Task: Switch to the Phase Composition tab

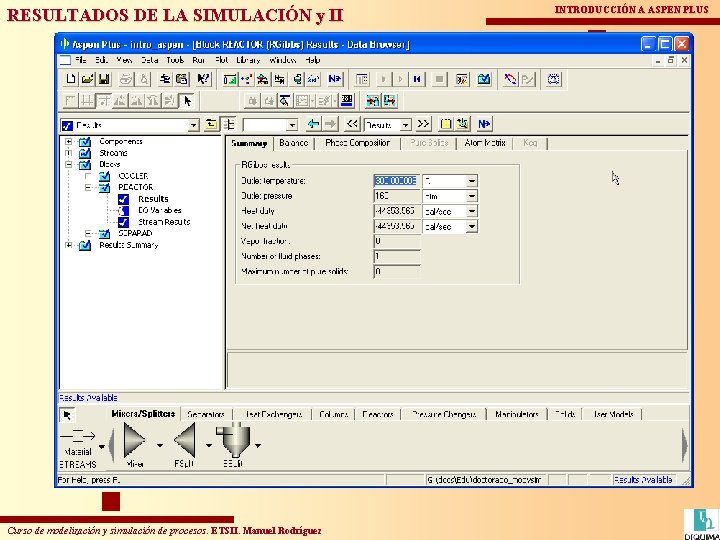Action: tap(358, 143)
